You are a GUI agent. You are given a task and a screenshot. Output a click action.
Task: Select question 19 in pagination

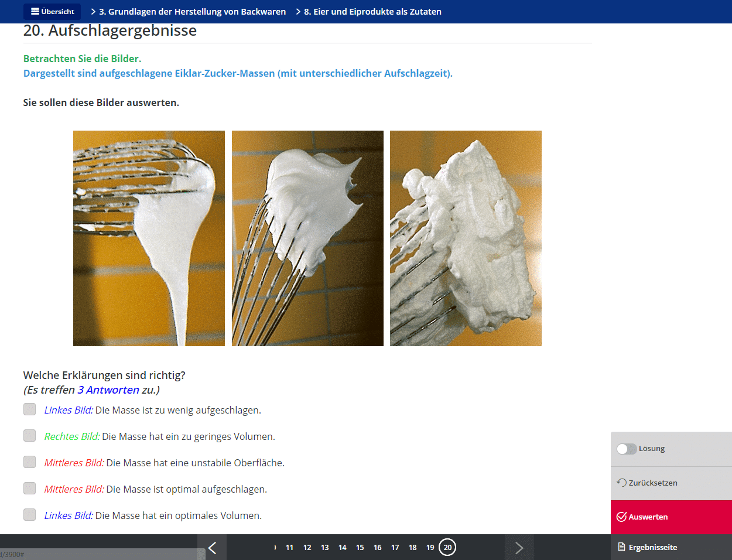pyautogui.click(x=430, y=548)
